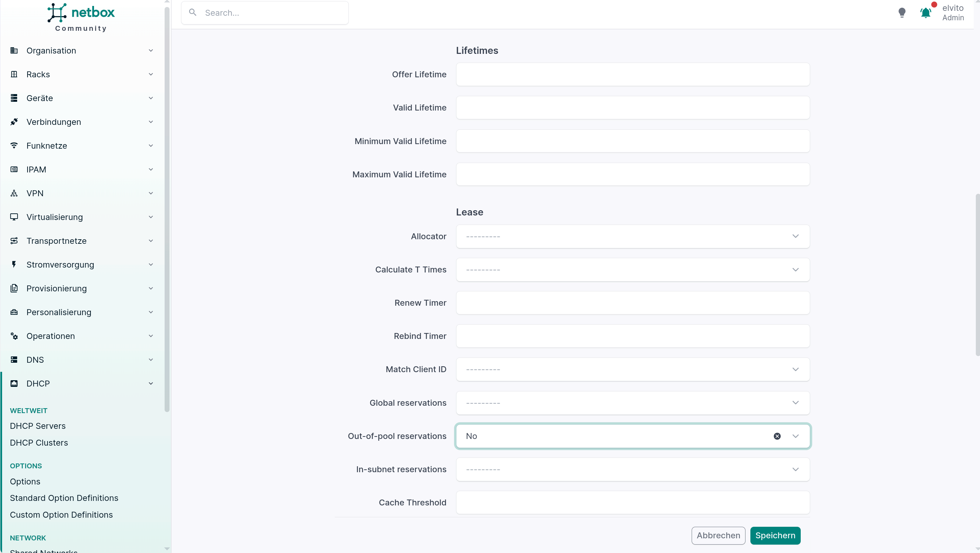Open the In-subnet reservations dropdown
The height and width of the screenshot is (553, 980).
633,469
